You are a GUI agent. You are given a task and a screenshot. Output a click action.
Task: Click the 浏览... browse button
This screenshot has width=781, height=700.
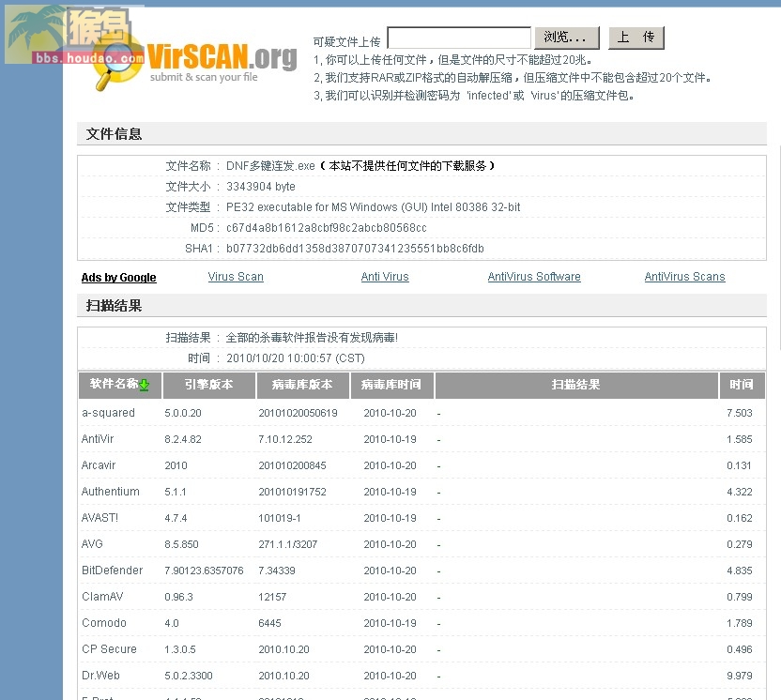tap(567, 38)
